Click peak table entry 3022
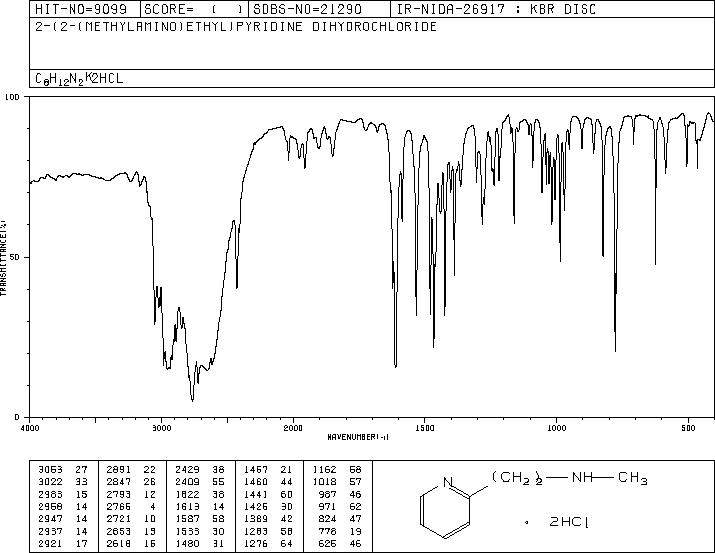The width and height of the screenshot is (715, 553). [x=50, y=482]
